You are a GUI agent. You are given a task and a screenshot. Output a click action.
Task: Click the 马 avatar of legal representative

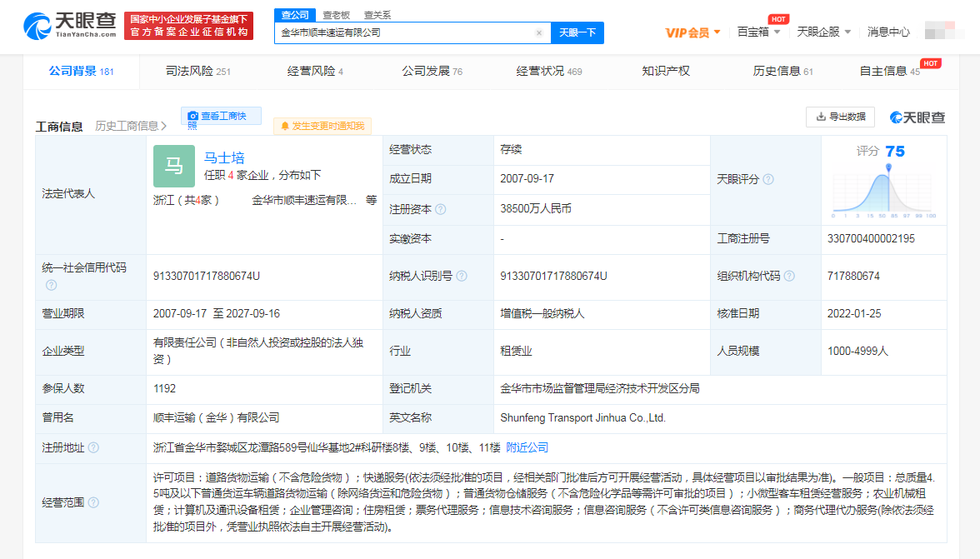173,166
